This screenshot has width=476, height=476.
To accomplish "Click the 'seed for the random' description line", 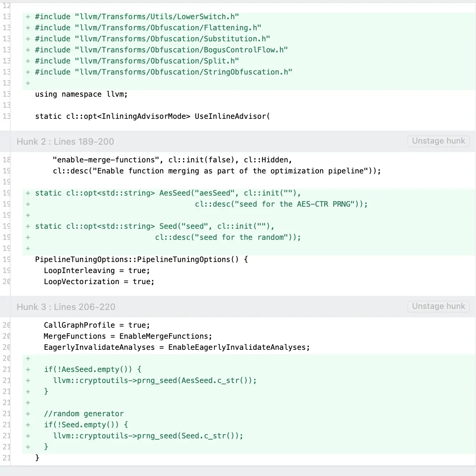I will tap(228, 237).
